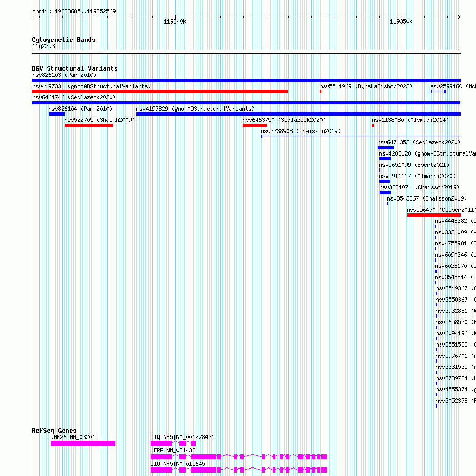Screen dimensions: 476x476
Task: Select nsv4203128 gnomAD variant label
Action: [427, 153]
